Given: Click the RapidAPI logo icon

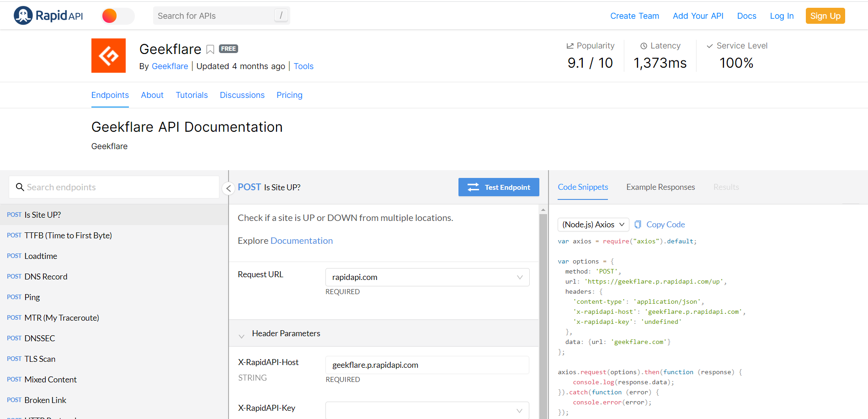Looking at the screenshot, I should pyautogui.click(x=23, y=16).
